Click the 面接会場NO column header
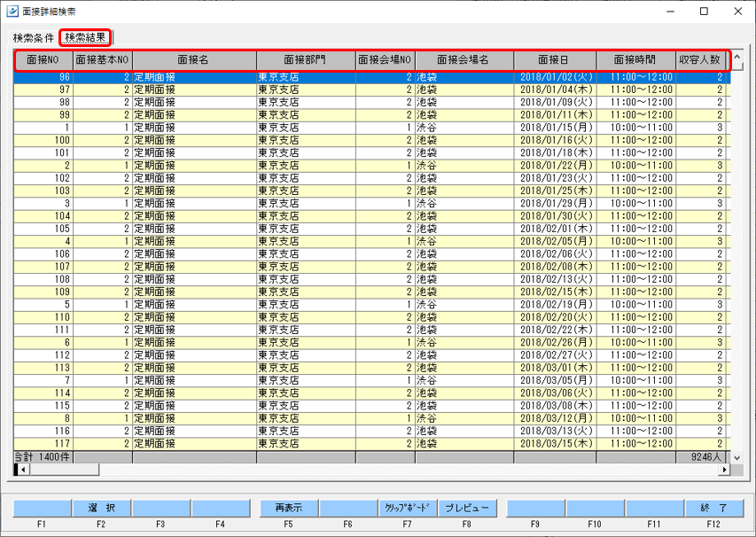The height and width of the screenshot is (537, 756). click(386, 59)
